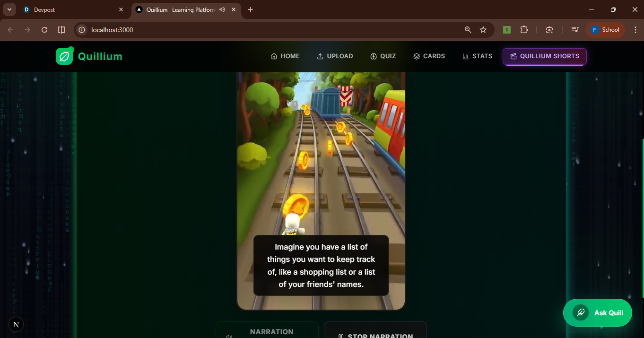Open the media controls icon
The image size is (644, 338).
coord(575,30)
